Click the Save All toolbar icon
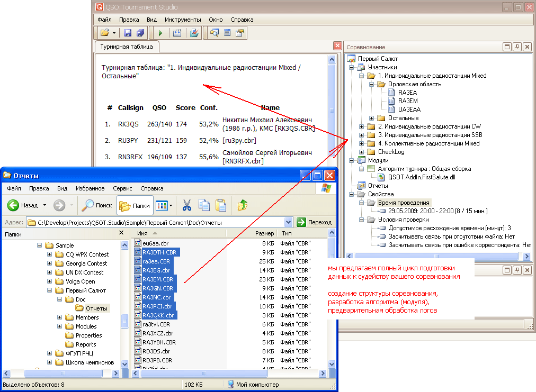Screen dimensions: 536x392 [140, 33]
